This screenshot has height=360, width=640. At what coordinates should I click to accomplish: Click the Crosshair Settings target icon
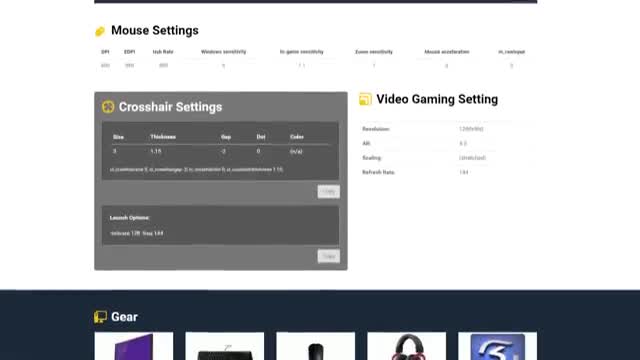click(x=108, y=107)
